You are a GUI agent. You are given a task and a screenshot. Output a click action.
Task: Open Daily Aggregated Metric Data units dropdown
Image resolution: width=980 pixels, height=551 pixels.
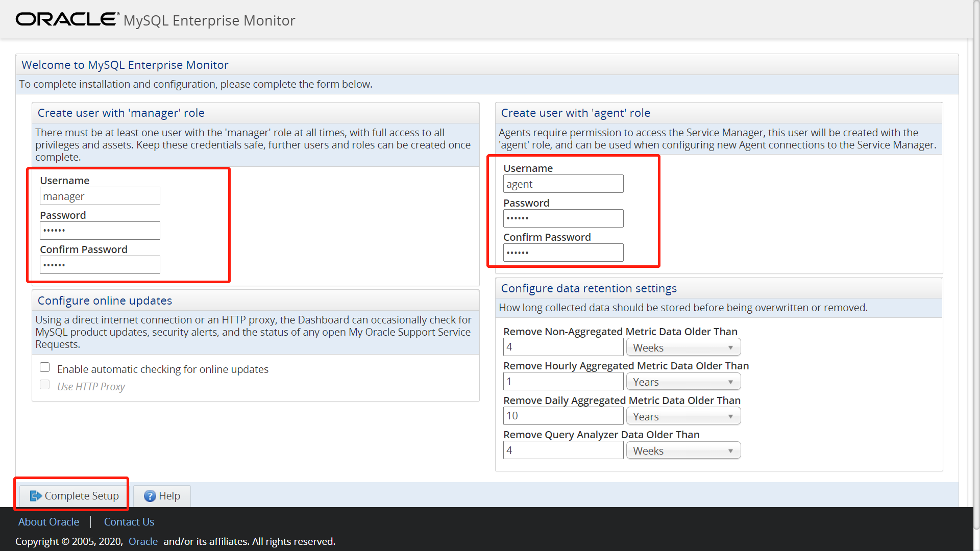(x=683, y=416)
